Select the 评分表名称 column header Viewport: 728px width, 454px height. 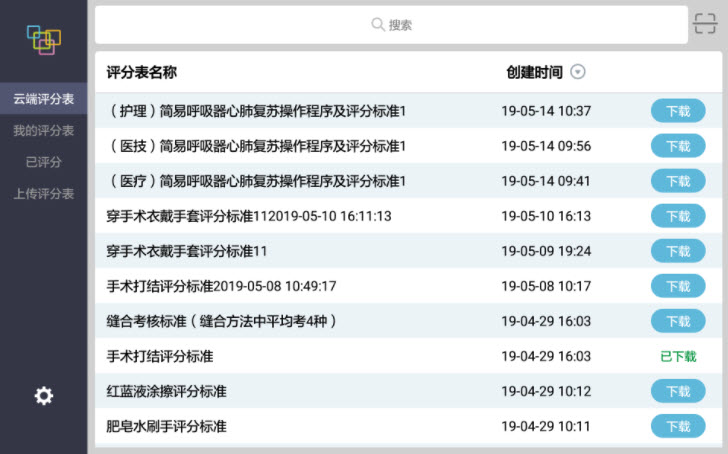[142, 72]
